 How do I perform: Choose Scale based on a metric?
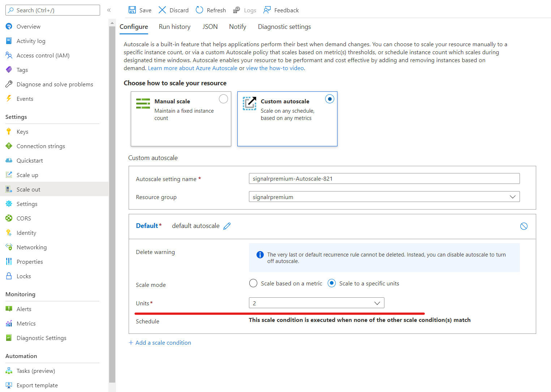[253, 283]
